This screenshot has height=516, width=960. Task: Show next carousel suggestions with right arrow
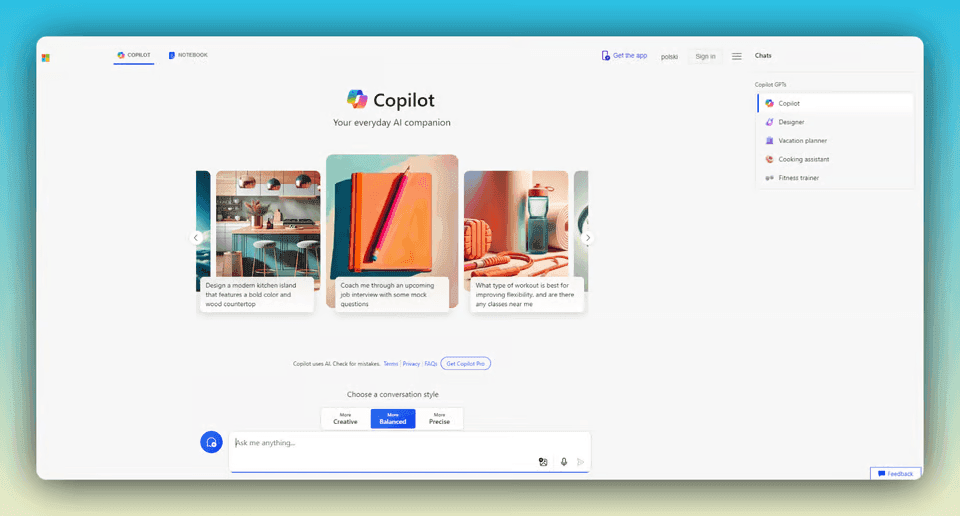[588, 238]
